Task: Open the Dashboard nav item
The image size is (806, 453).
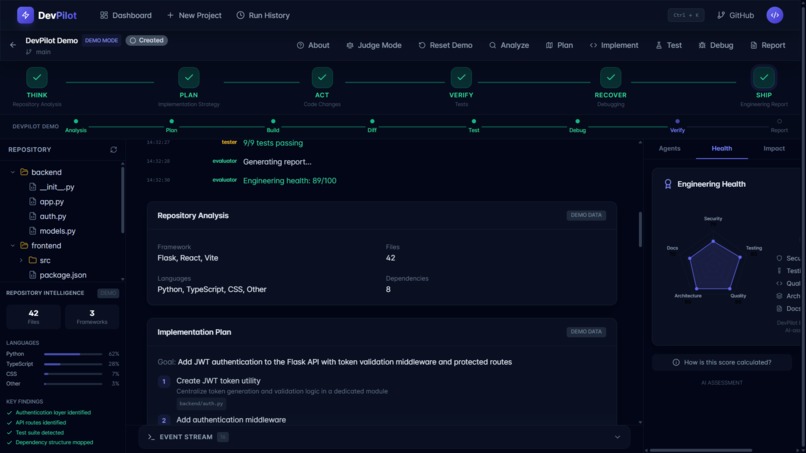Action: point(126,15)
